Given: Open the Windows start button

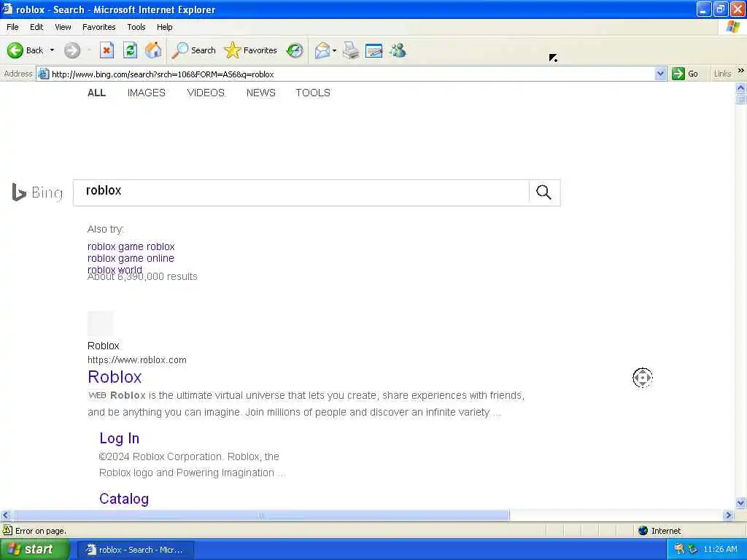Looking at the screenshot, I should (35, 550).
